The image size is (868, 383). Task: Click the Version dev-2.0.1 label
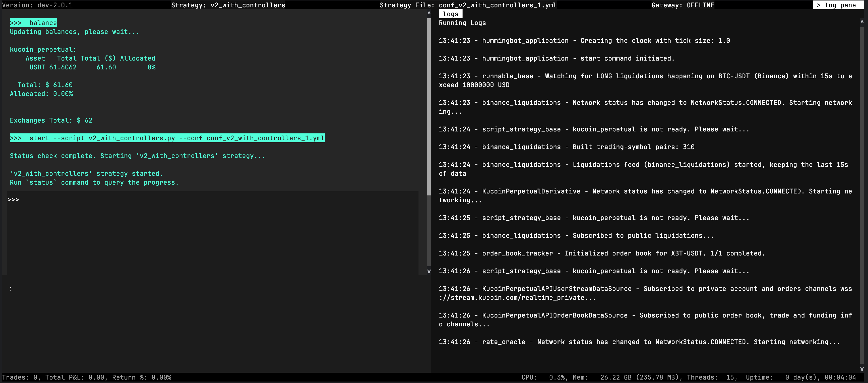pyautogui.click(x=37, y=5)
